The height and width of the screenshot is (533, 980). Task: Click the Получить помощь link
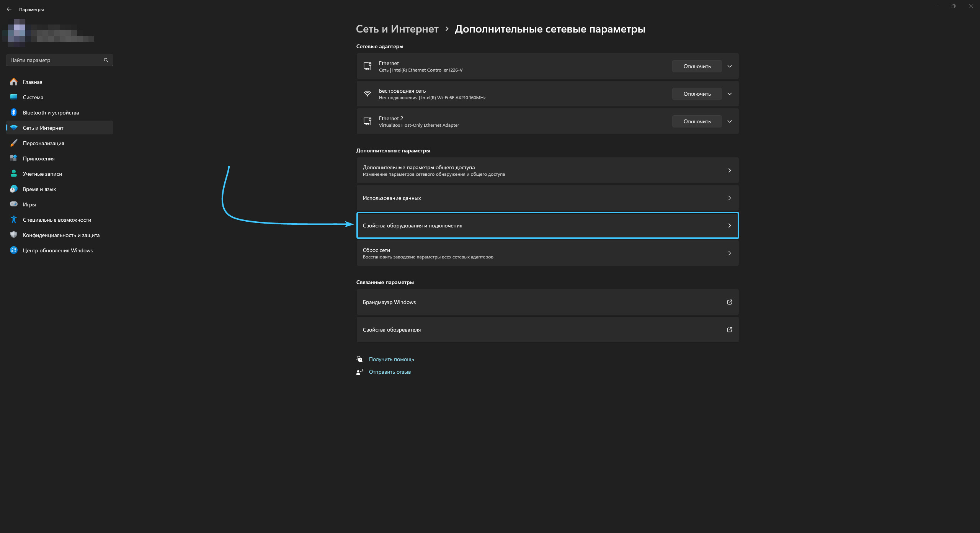click(391, 359)
